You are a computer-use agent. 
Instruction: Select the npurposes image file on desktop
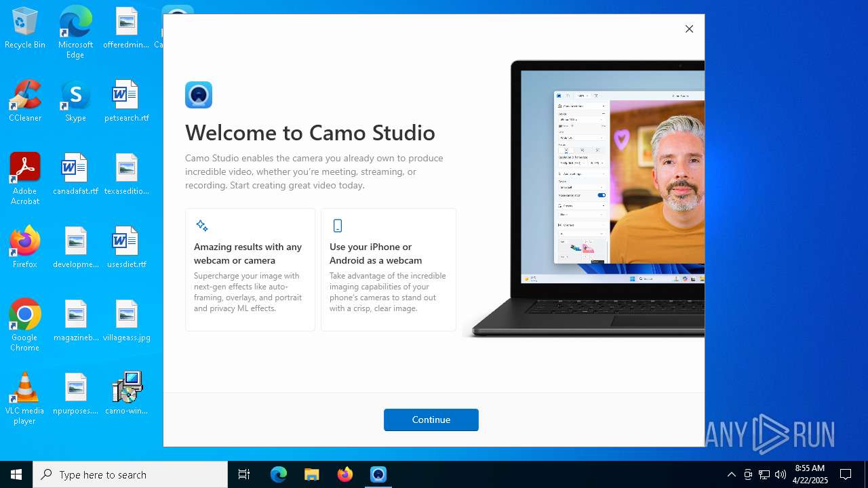75,393
